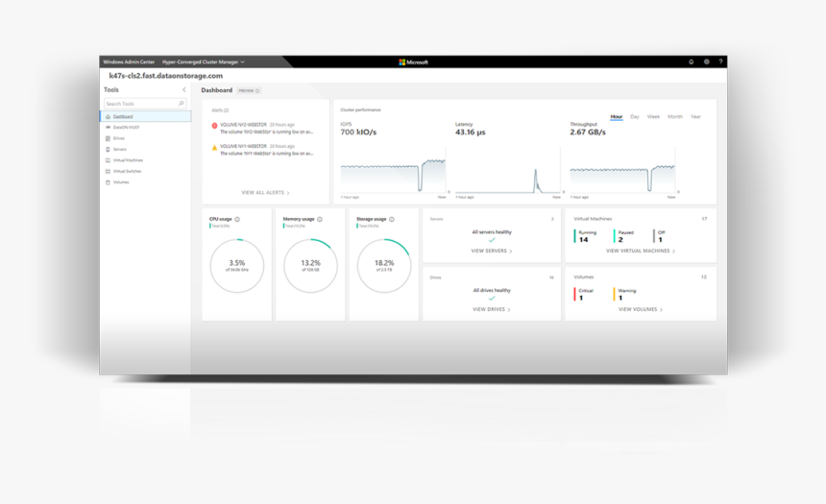
Task: Select the Month performance tab
Action: [x=675, y=117]
